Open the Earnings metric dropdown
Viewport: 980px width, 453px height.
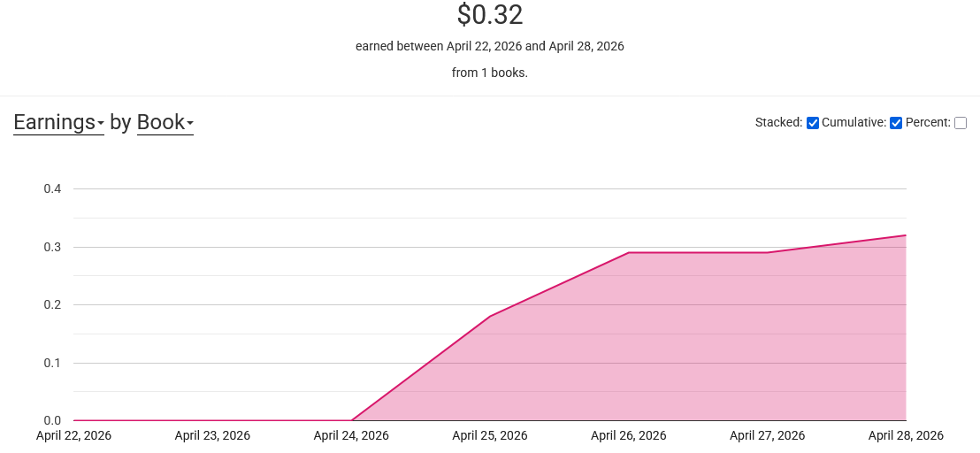click(x=58, y=122)
